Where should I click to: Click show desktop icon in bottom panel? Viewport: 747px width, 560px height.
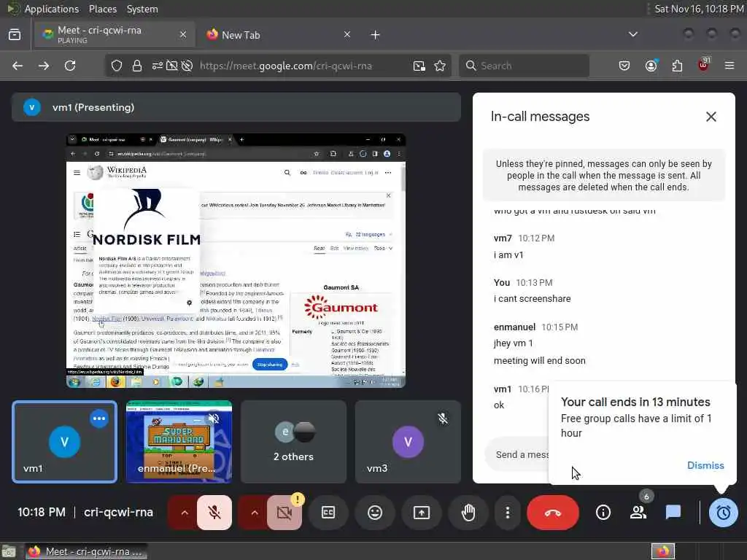[9, 551]
